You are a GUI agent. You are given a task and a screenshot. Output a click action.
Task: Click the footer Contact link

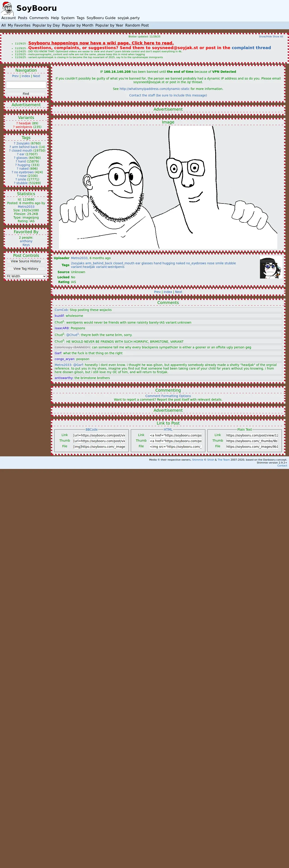(282, 466)
